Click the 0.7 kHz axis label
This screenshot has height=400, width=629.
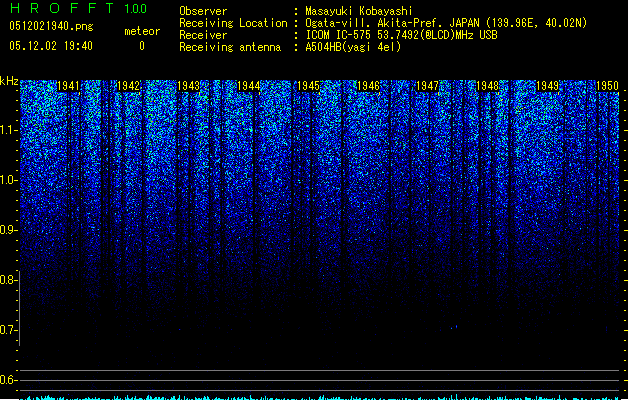click(8, 330)
